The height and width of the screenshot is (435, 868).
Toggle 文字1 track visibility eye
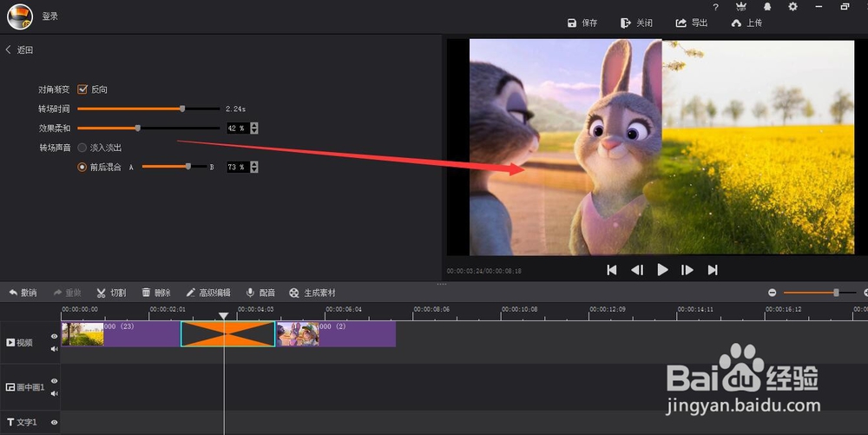[54, 422]
